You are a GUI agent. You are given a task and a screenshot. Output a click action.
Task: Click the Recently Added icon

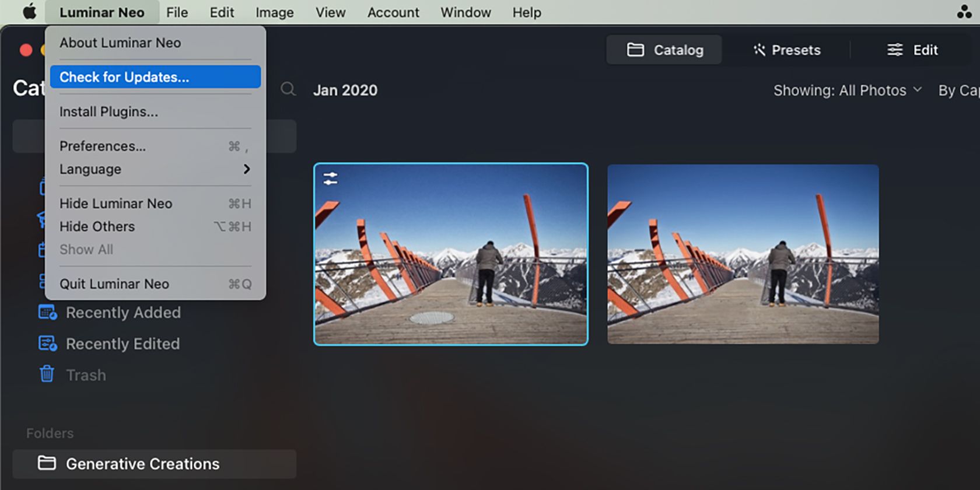coord(48,313)
